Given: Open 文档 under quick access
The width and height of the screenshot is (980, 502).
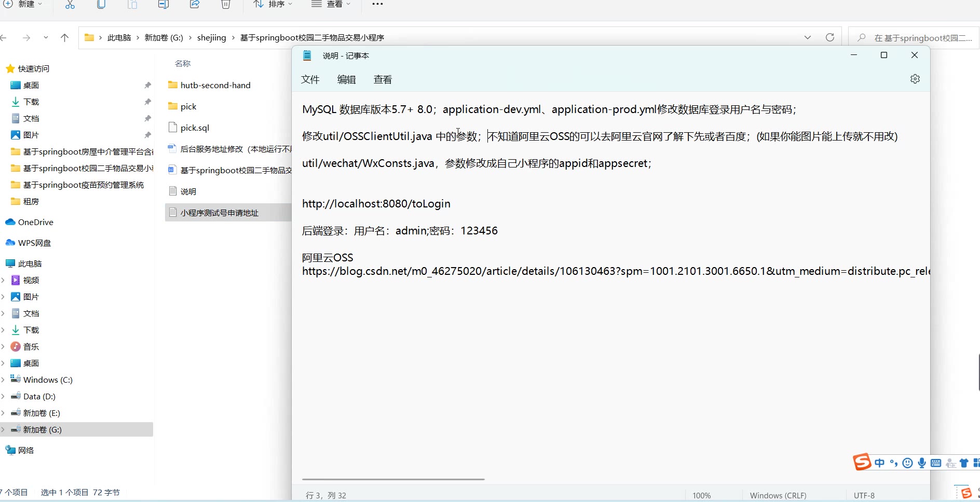Looking at the screenshot, I should (31, 119).
